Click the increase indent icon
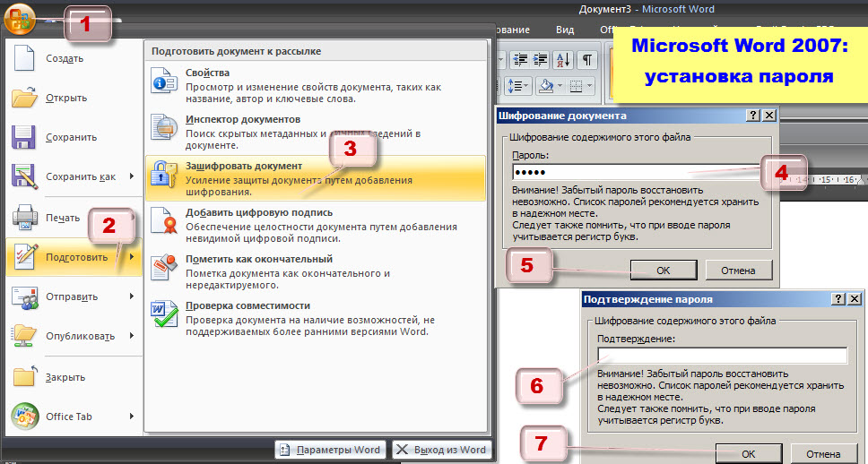868x464 pixels. pos(540,60)
